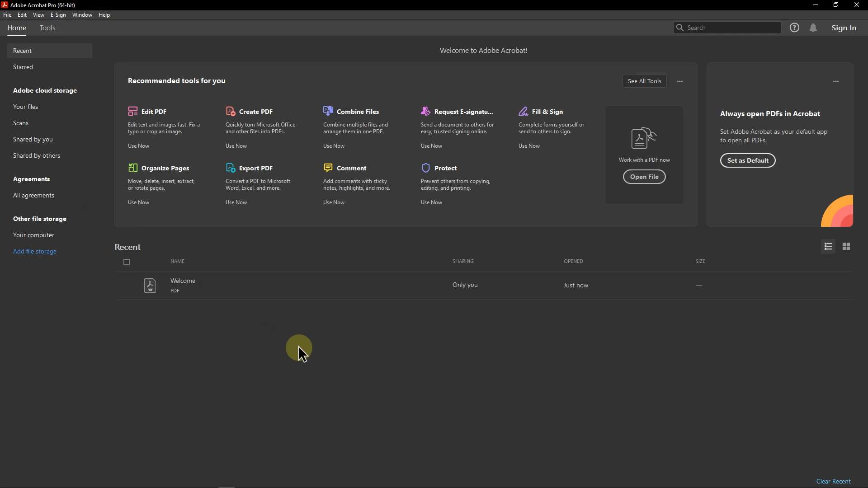Click the Comment sticky note icon

(x=328, y=168)
